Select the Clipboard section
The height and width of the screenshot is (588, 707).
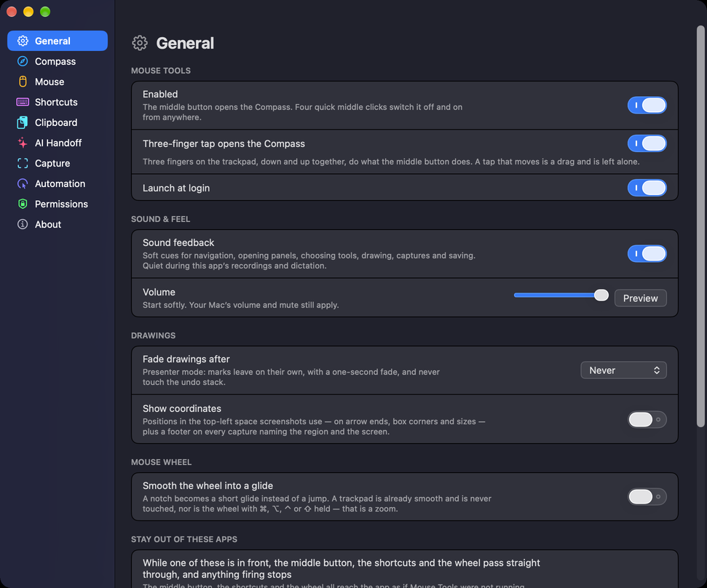(58, 122)
